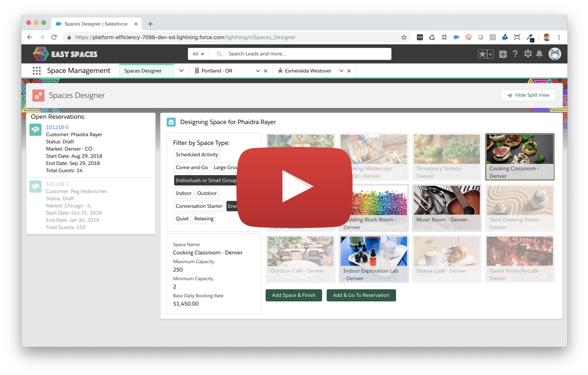The width and height of the screenshot is (588, 375).
Task: Click Add & Go To Reservation
Action: click(361, 295)
